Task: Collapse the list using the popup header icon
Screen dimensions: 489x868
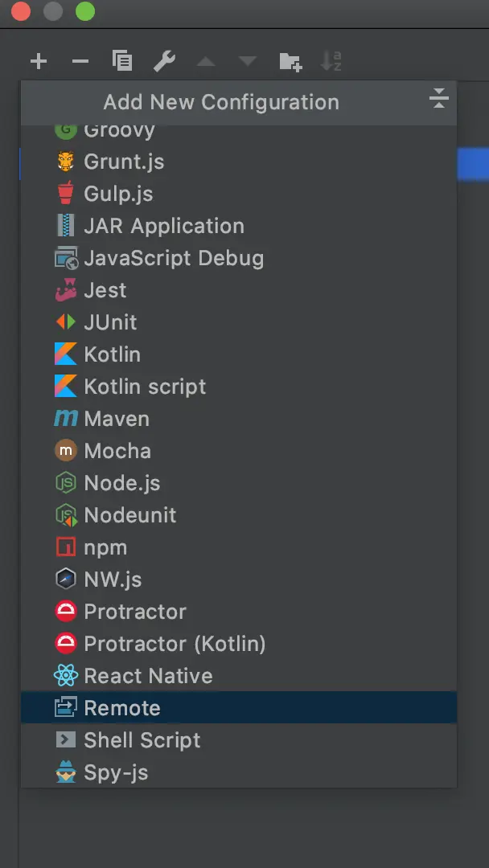Action: click(x=438, y=99)
